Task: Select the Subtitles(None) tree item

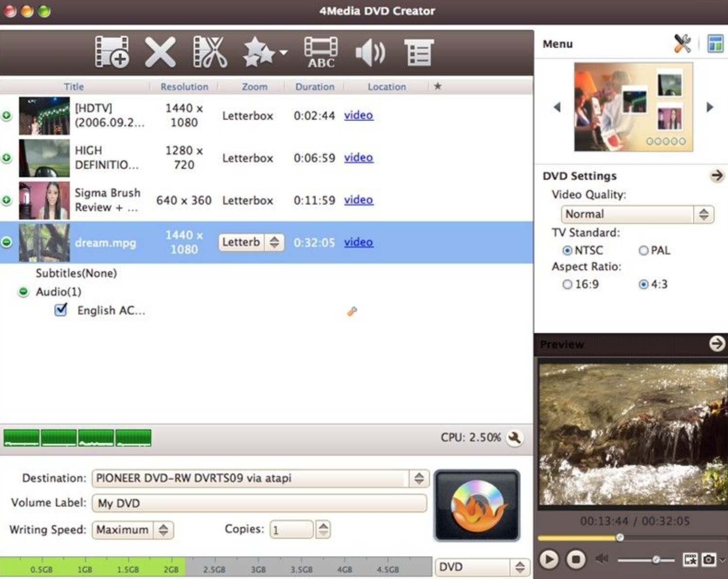Action: click(76, 273)
